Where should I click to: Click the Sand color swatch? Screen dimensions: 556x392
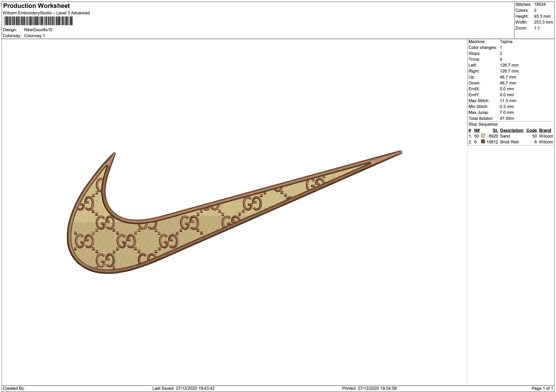click(483, 136)
